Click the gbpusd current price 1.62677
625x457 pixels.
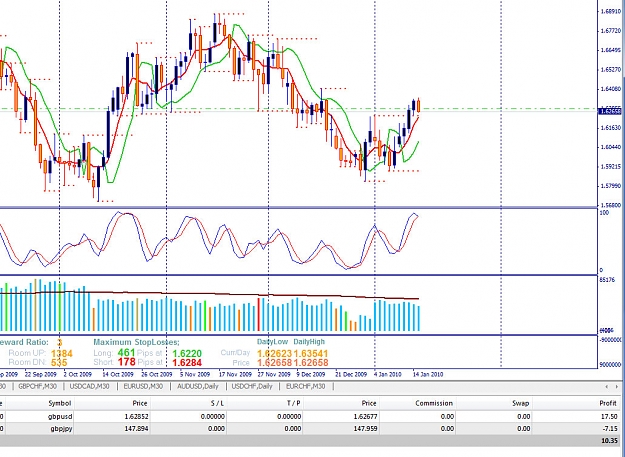point(366,416)
